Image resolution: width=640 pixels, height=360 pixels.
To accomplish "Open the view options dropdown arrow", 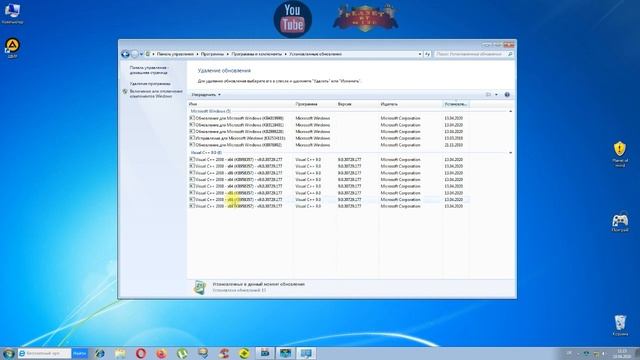I will click(x=496, y=95).
